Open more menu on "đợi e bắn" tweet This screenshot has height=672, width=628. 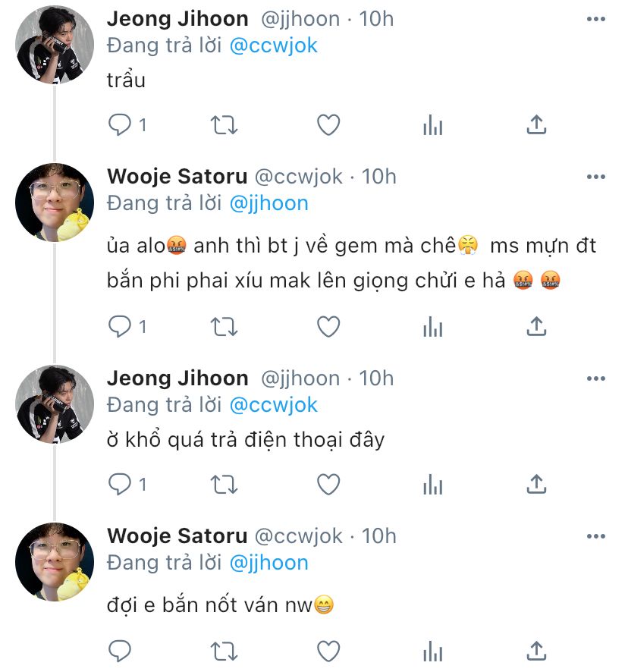[596, 536]
